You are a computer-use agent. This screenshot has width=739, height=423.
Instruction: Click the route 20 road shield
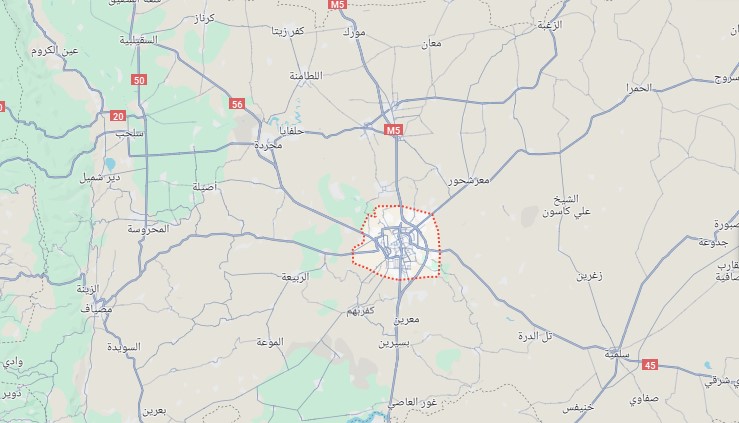(118, 116)
